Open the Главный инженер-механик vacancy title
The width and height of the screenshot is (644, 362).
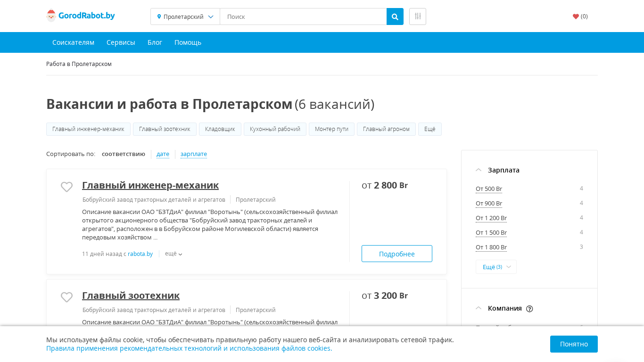pyautogui.click(x=150, y=185)
